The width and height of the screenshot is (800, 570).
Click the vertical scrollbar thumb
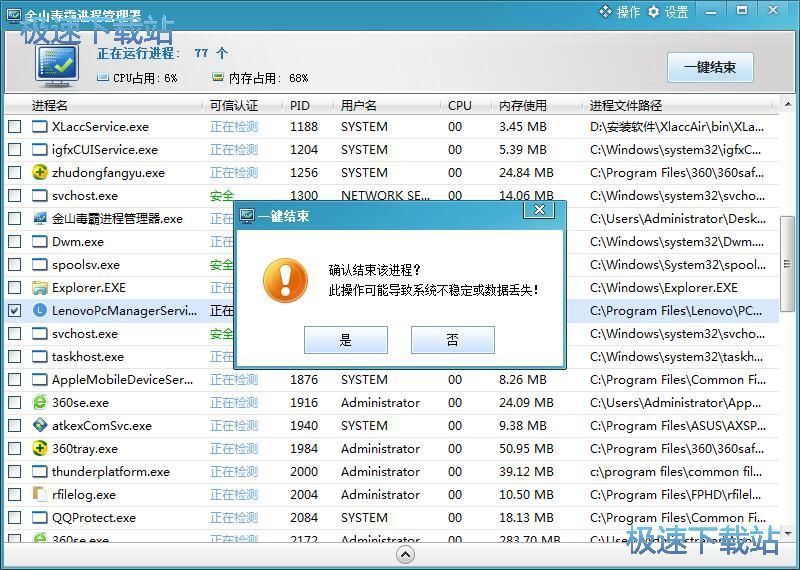(x=788, y=263)
